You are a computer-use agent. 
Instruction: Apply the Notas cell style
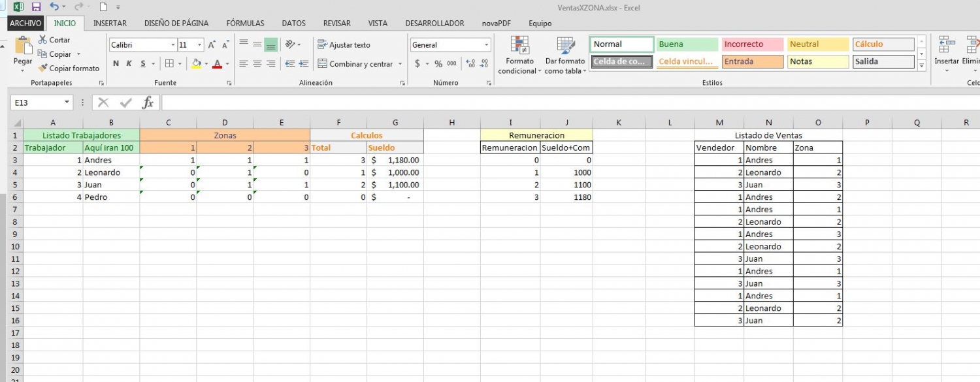[818, 61]
